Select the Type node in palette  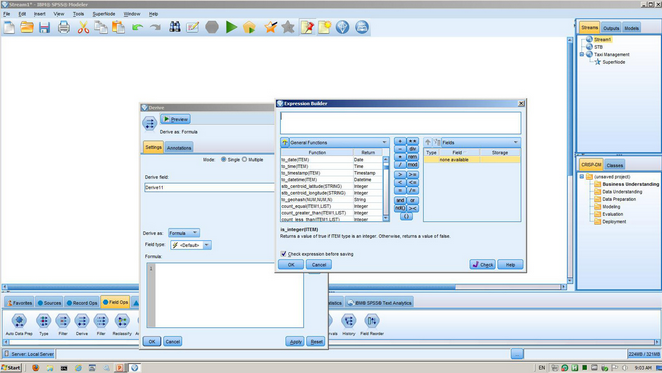pos(43,324)
